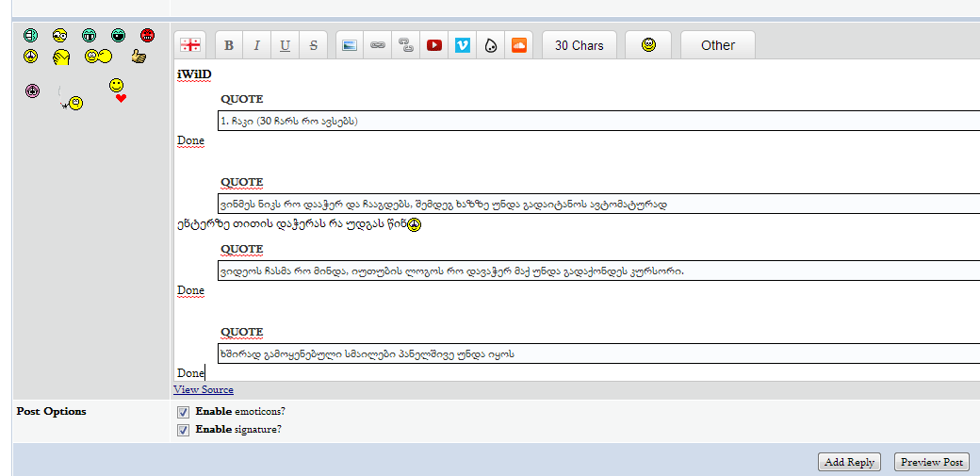Toggle the Enable signature checkbox
Viewport: 980px width, 476px height.
[183, 431]
